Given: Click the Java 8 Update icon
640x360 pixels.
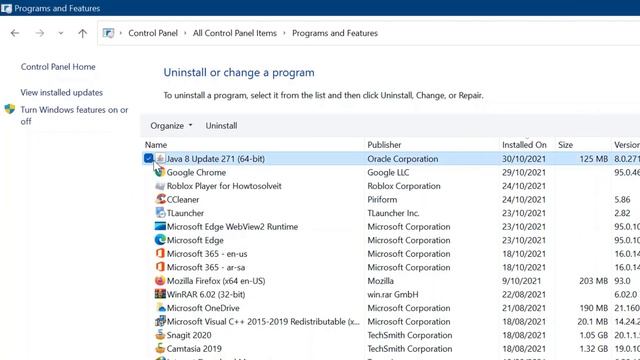Looking at the screenshot, I should click(x=160, y=158).
